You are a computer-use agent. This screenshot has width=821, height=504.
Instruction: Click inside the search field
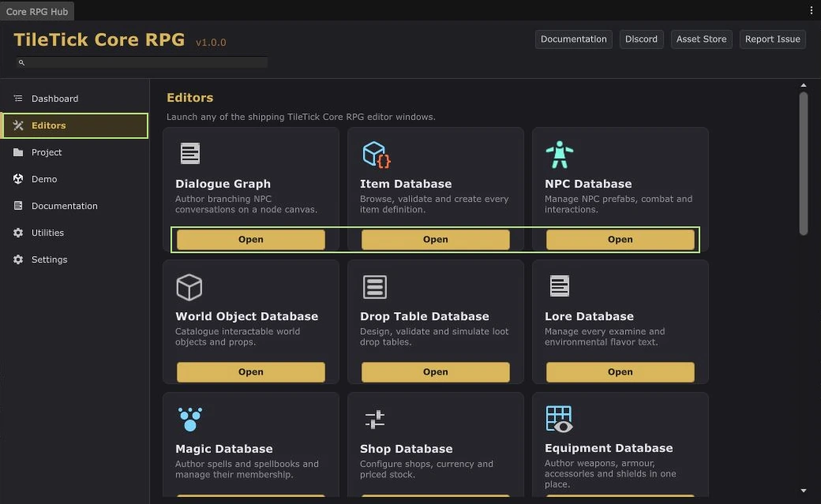coord(141,63)
